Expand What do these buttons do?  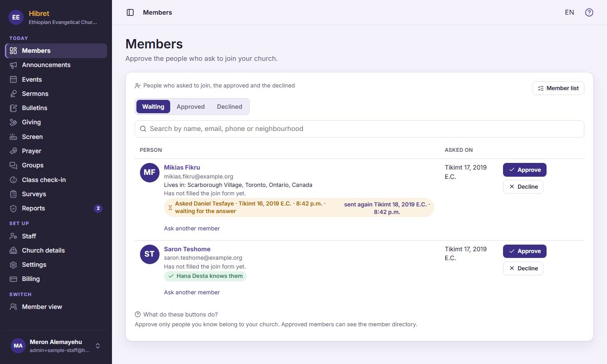coord(176,314)
